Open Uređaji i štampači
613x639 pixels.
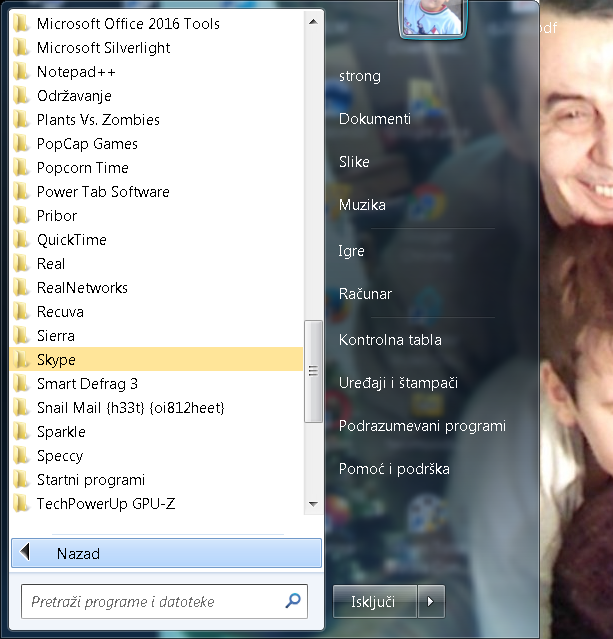[x=398, y=383]
